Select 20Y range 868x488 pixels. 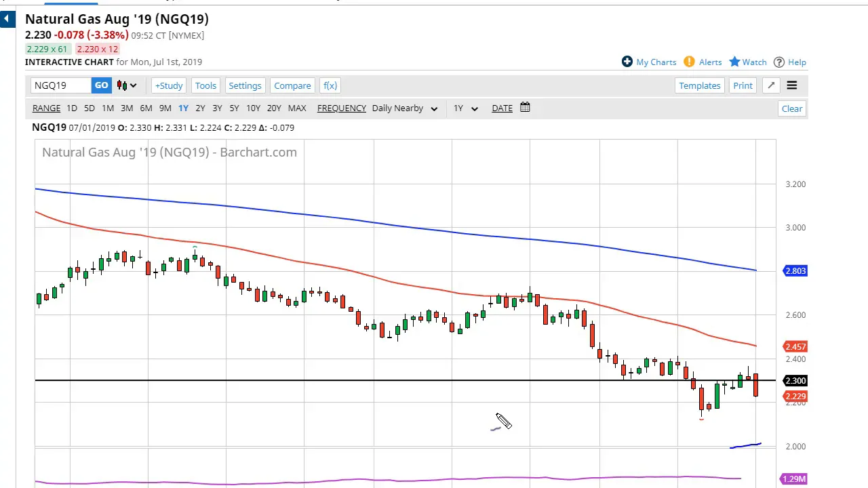pos(274,108)
